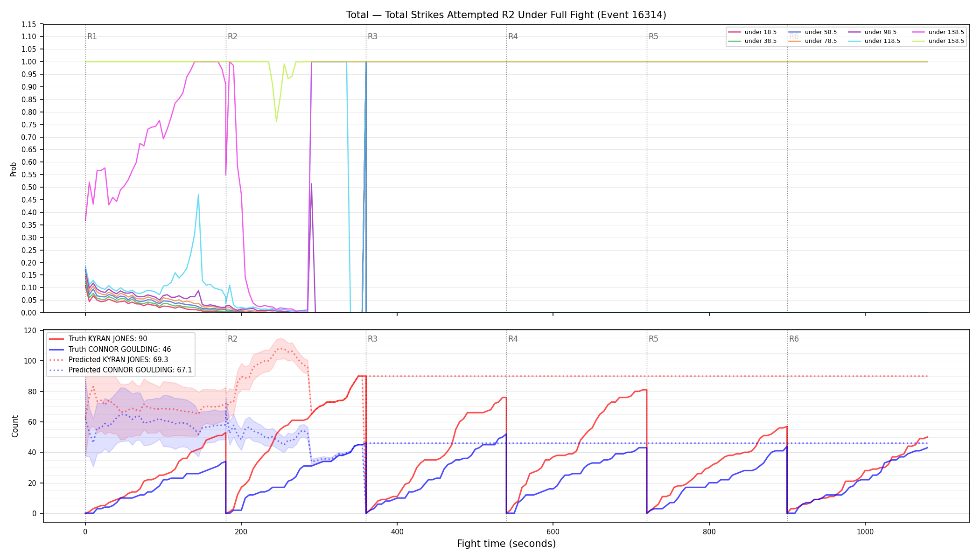Screen dimensions: 980x560
Task: Click the 200 tick on fight time axis
Action: pos(241,532)
